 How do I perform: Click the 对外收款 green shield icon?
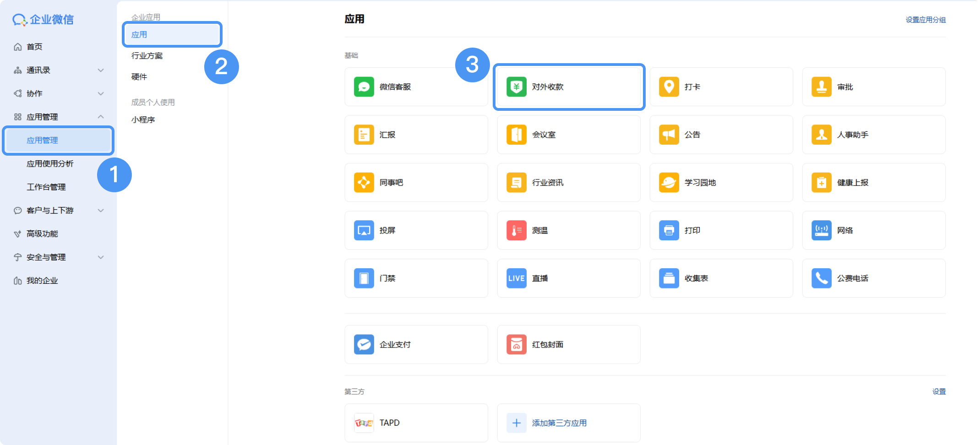(516, 87)
